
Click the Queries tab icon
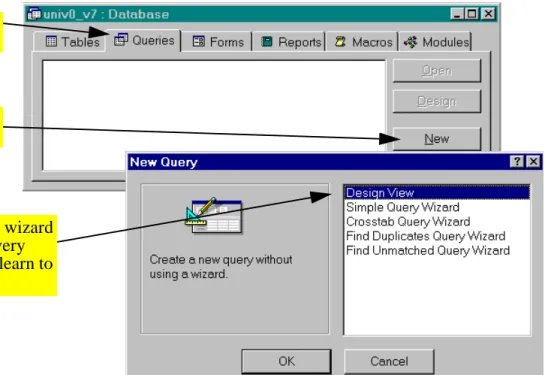point(121,40)
